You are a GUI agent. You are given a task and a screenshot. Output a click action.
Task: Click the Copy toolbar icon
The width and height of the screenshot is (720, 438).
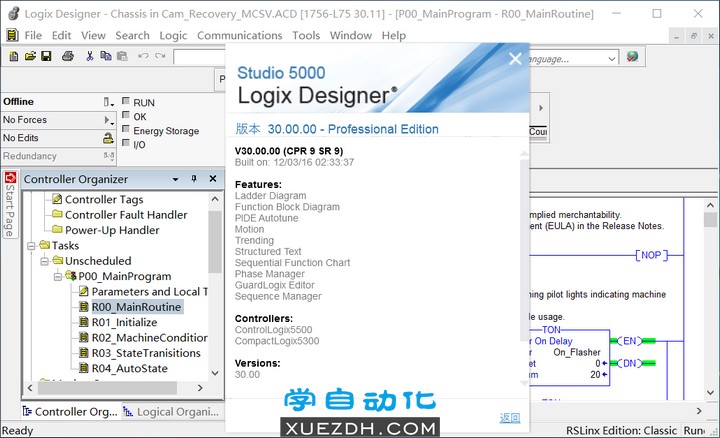click(x=106, y=56)
